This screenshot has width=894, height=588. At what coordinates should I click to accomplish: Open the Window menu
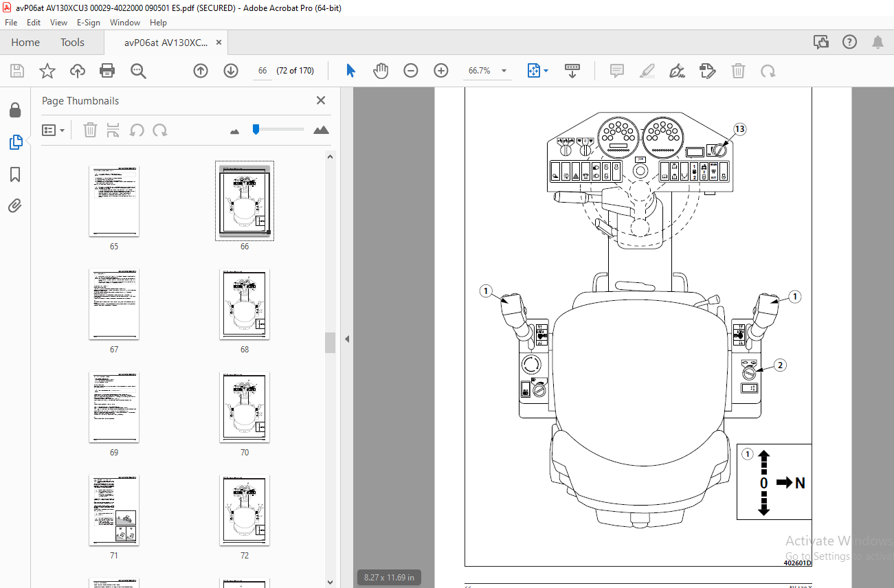click(x=125, y=23)
